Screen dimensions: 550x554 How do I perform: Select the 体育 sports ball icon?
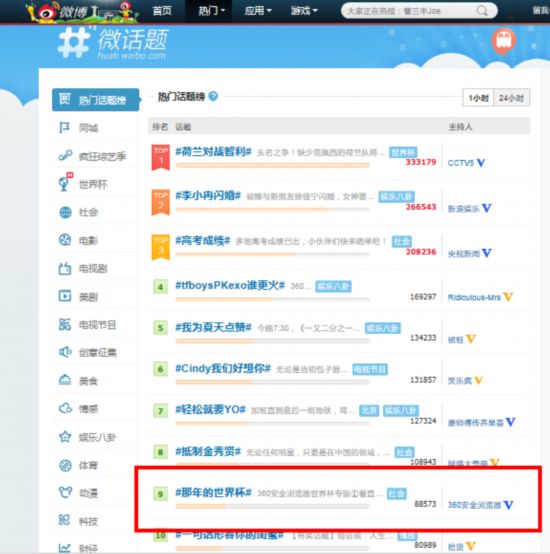click(x=65, y=465)
